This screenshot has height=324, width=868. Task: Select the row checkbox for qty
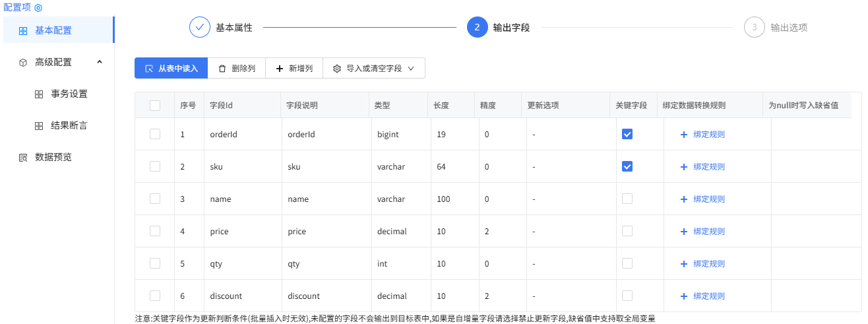[155, 263]
